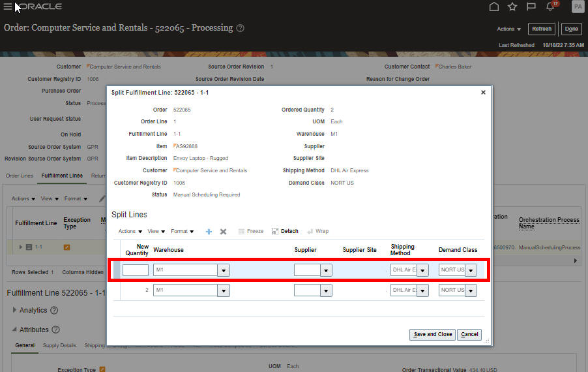Select Warehouse column header in Split Lines

(168, 250)
